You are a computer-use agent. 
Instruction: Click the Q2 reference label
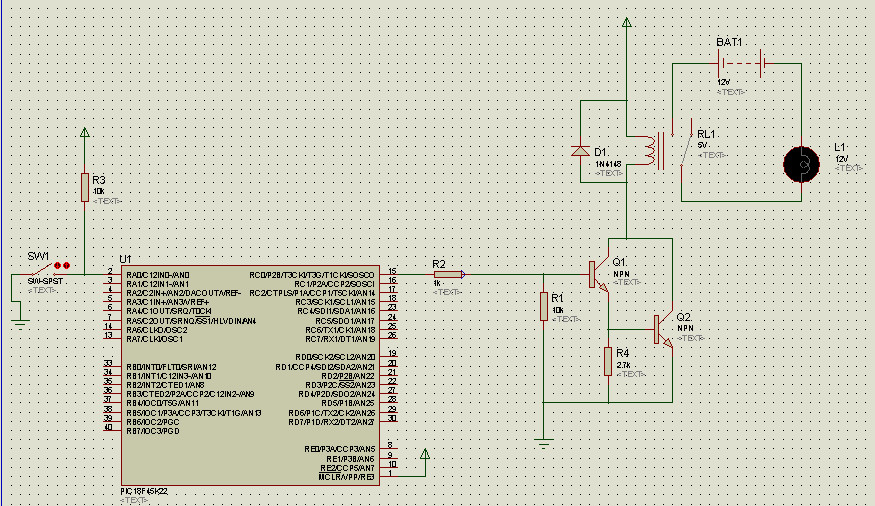[x=684, y=317]
